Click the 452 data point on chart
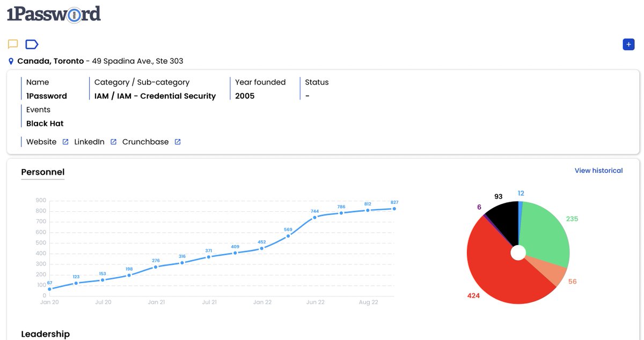This screenshot has height=340, width=644. (x=262, y=248)
